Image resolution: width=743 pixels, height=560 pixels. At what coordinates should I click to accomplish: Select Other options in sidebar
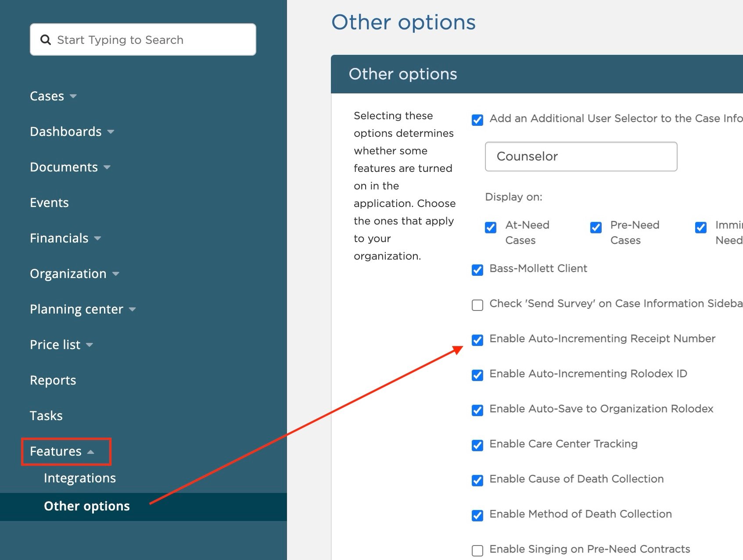pyautogui.click(x=87, y=506)
